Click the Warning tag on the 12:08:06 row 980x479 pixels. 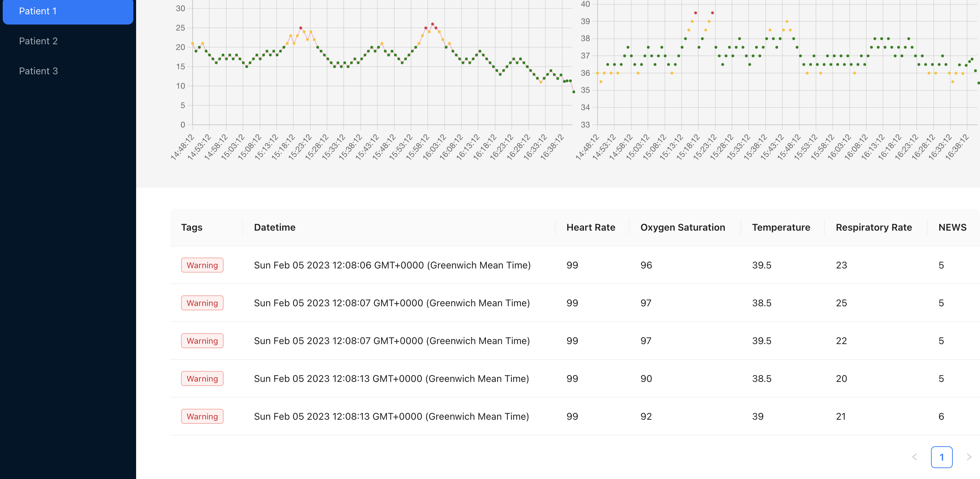202,265
